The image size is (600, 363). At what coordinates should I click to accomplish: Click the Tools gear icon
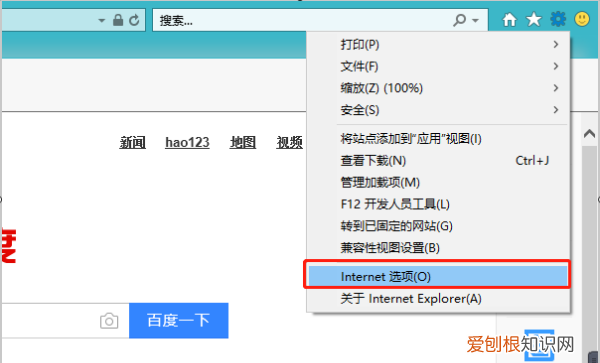(x=558, y=19)
